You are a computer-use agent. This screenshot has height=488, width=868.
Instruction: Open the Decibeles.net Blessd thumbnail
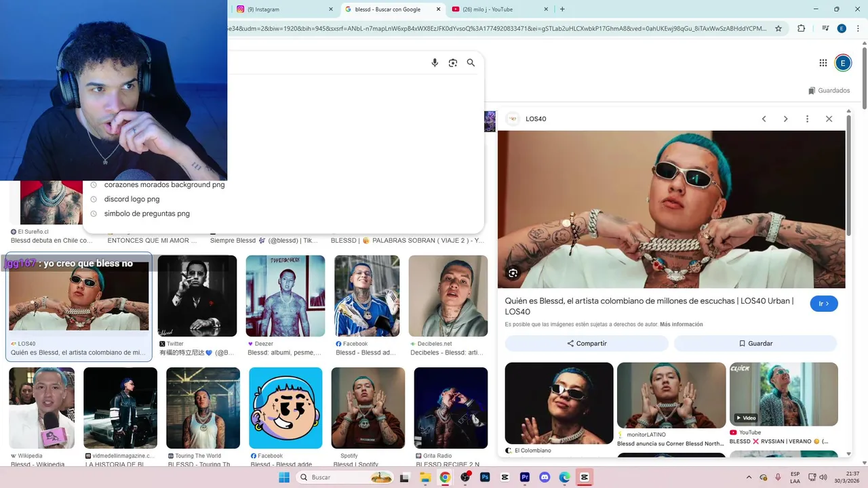coord(448,296)
